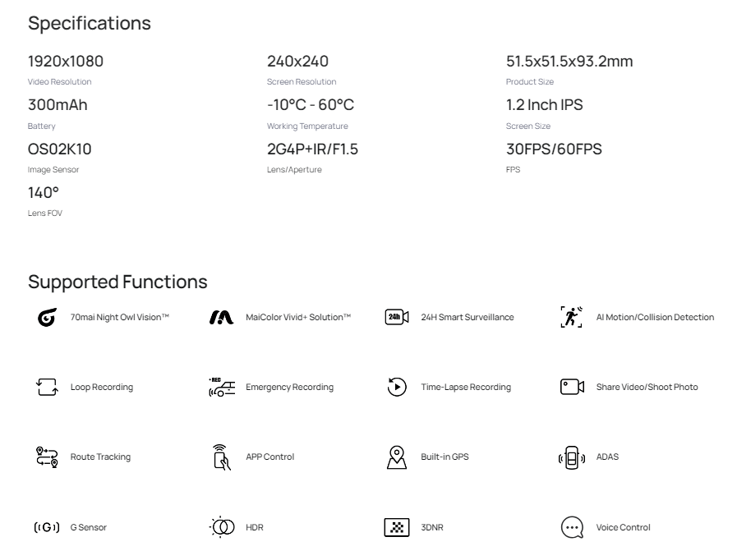Click the APP Control phone icon
Image resolution: width=737 pixels, height=560 pixels.
coord(220,457)
